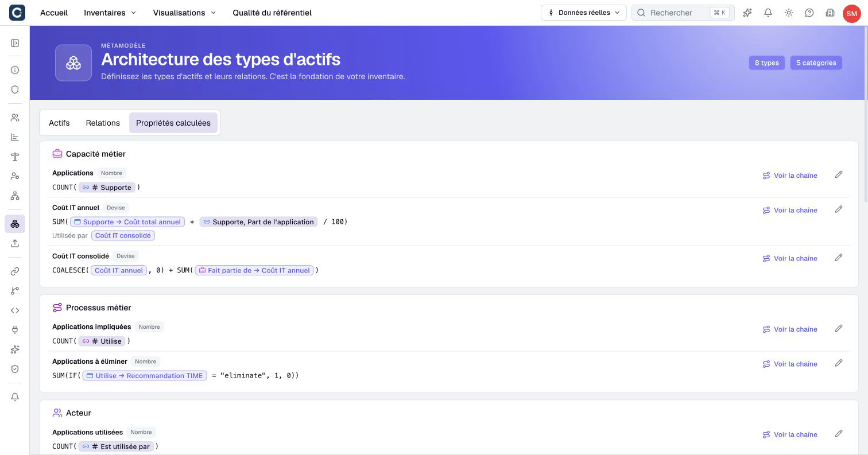
Task: Select the active metamodel cubes sidebar icon
Action: tap(15, 224)
